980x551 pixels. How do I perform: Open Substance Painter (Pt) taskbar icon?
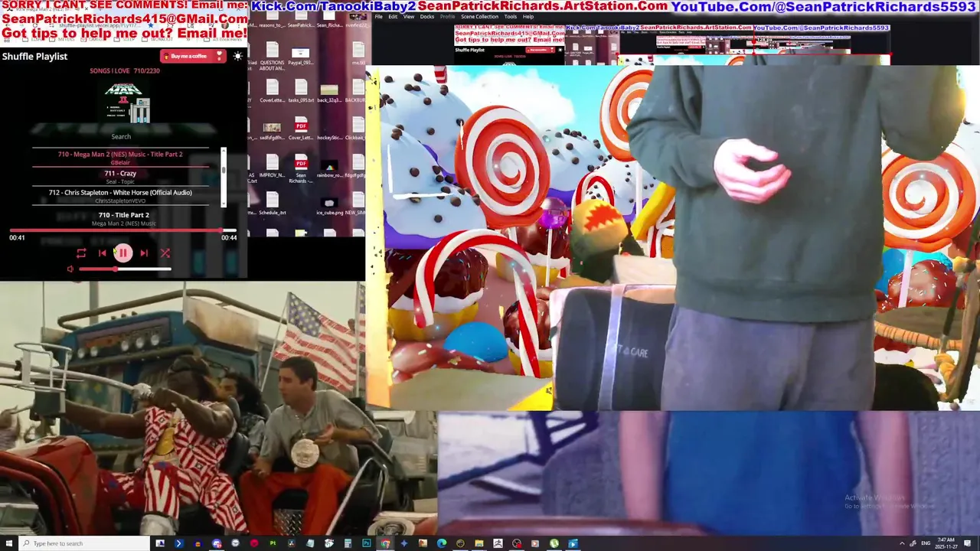pyautogui.click(x=273, y=543)
